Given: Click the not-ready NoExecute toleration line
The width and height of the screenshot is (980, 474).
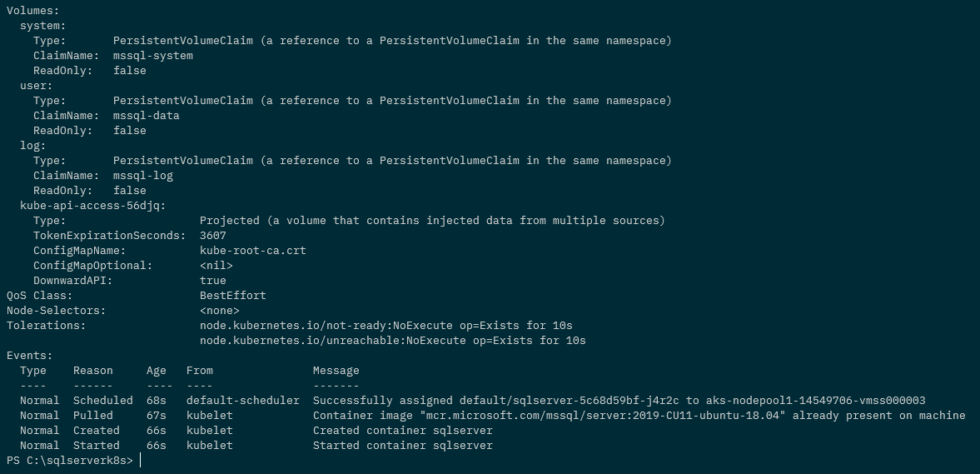Looking at the screenshot, I should click(x=386, y=326).
